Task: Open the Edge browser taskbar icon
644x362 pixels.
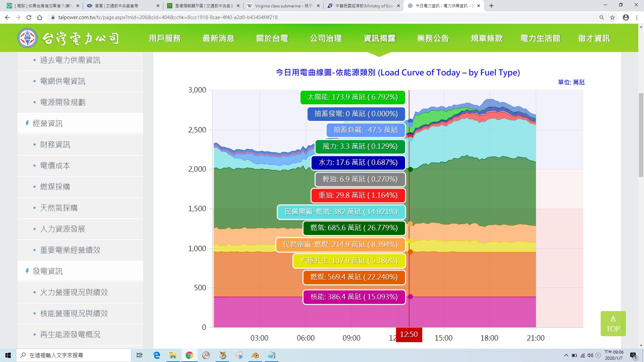Action: tap(157, 355)
